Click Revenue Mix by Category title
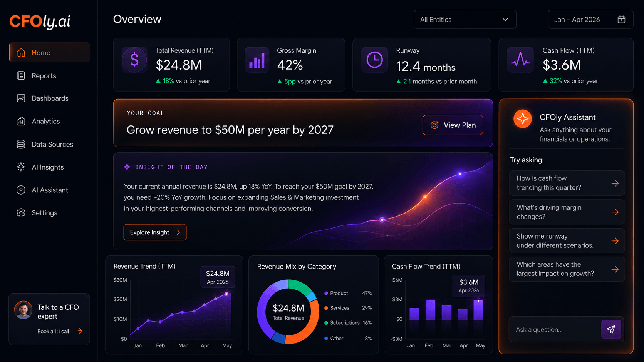The image size is (644, 362). pos(297,267)
